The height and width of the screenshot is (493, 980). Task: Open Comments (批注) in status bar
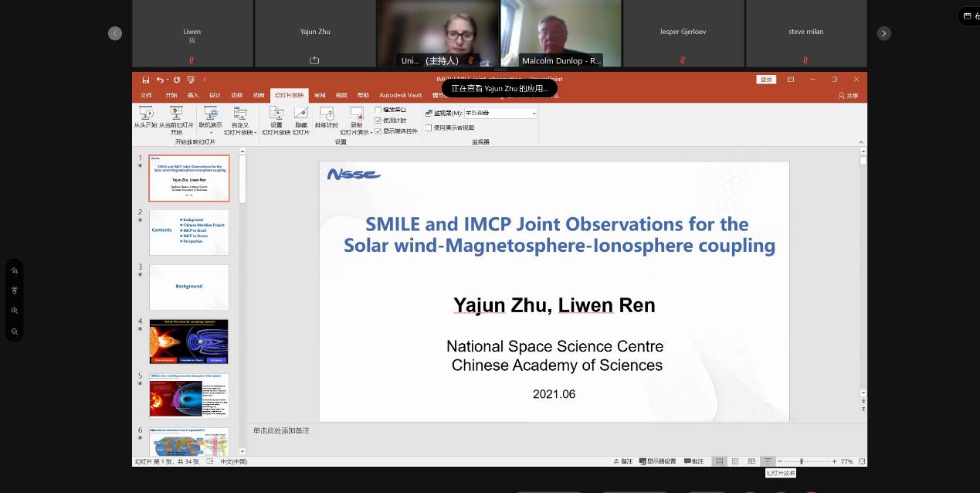[693, 461]
